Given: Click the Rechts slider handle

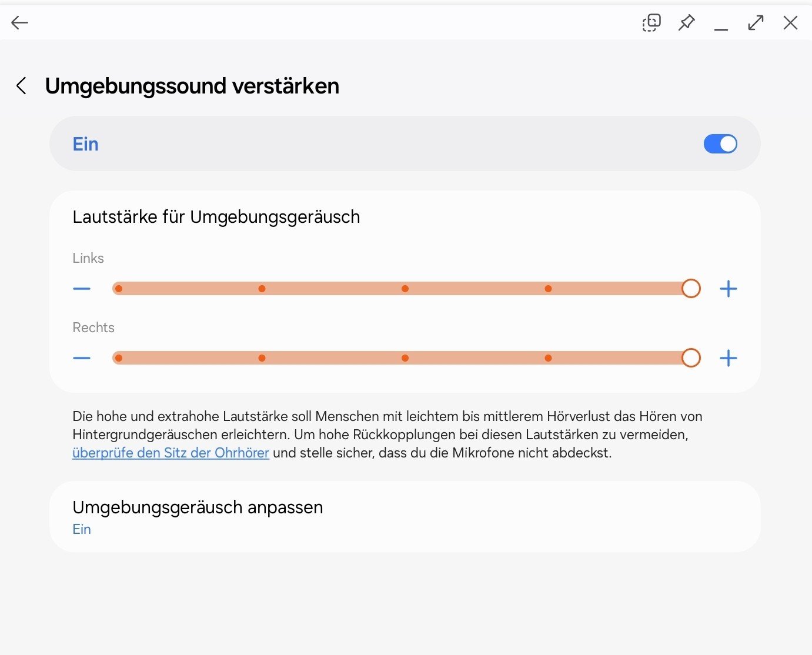Looking at the screenshot, I should 691,358.
